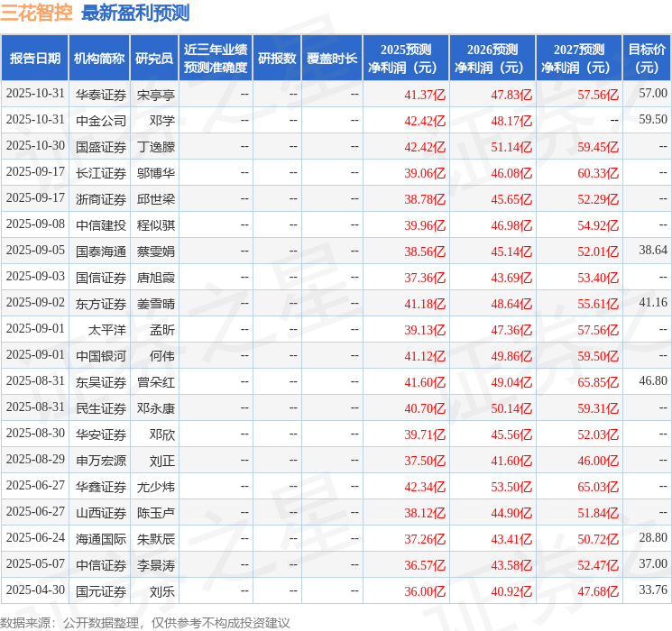Select the 65.85亿 forecast value from 东吴证券
672x631 pixels.
[598, 382]
